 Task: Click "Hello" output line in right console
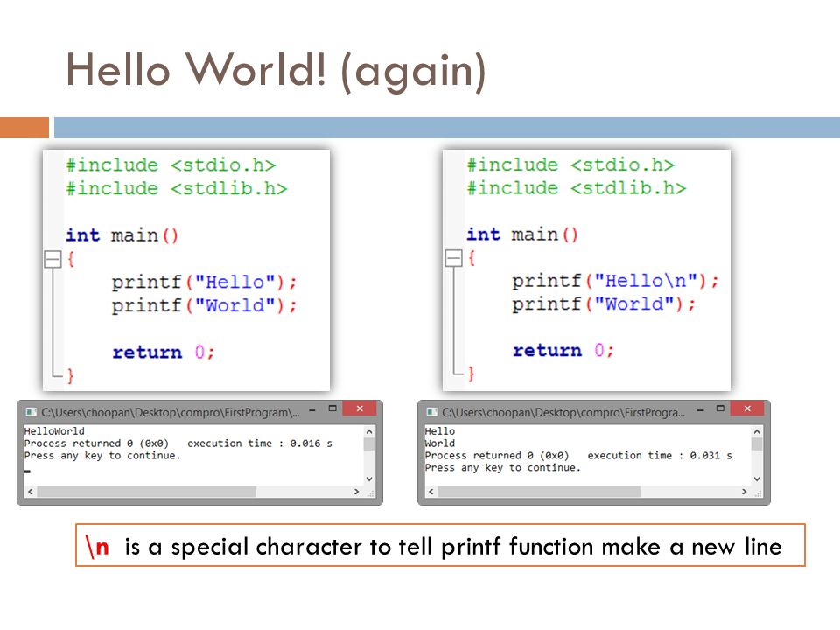440,431
